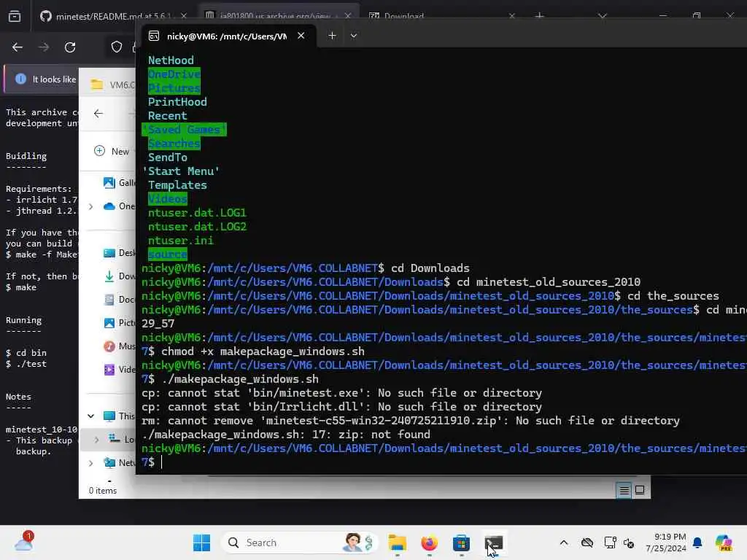747x560 pixels.
Task: Open Videos folder in File Explorer sidebar
Action: pos(119,370)
